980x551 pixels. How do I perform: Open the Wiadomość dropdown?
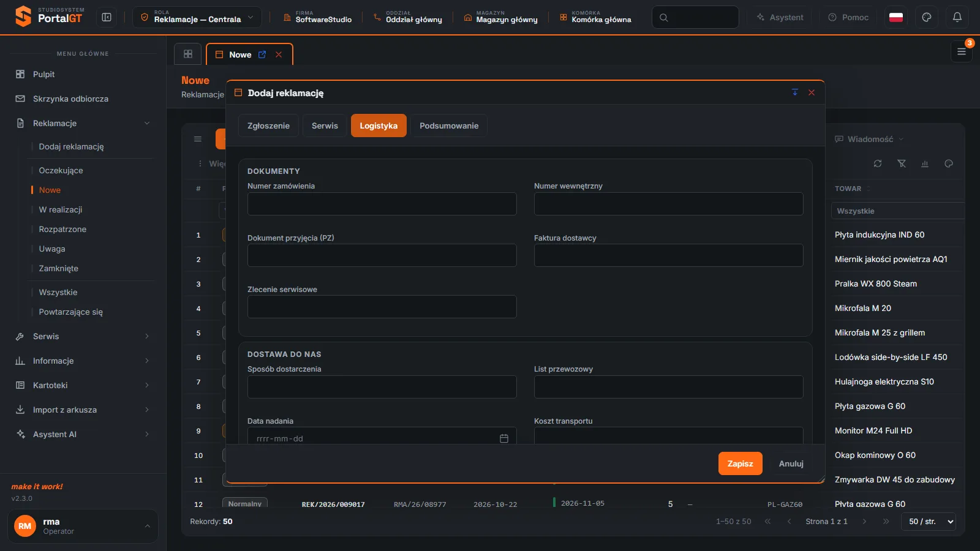(x=869, y=139)
